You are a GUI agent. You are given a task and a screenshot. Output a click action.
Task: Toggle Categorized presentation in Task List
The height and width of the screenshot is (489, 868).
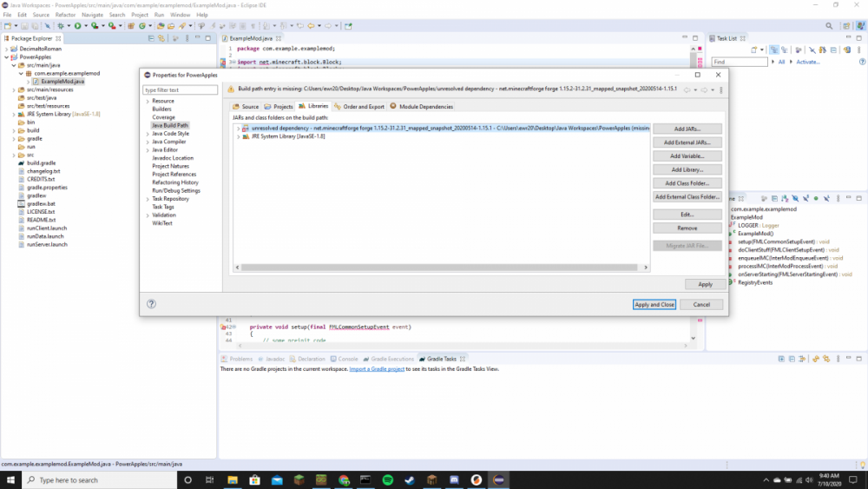pos(774,50)
